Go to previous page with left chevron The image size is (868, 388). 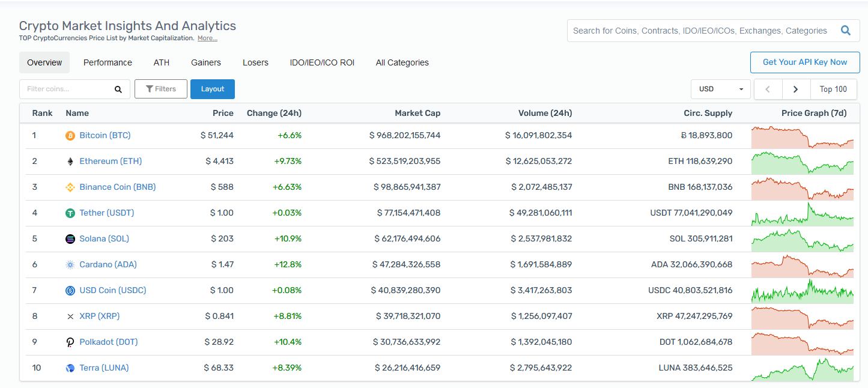pyautogui.click(x=768, y=89)
